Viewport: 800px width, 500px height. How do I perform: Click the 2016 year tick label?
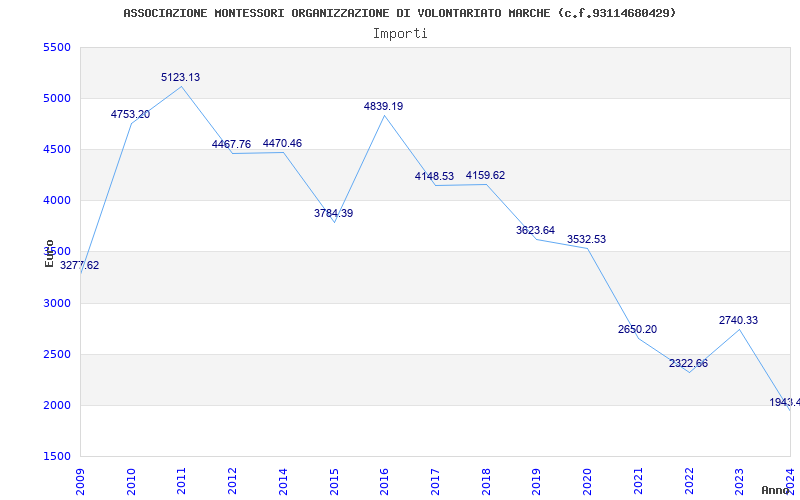384,481
